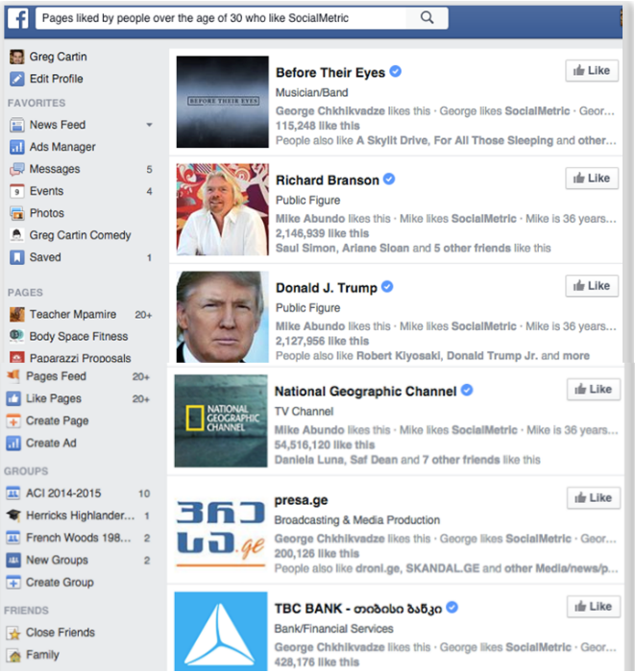Like the Before Their Eyes page

592,71
